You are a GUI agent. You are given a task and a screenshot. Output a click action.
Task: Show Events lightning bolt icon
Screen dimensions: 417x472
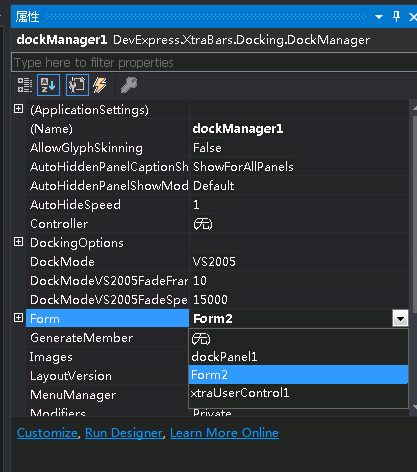click(100, 85)
